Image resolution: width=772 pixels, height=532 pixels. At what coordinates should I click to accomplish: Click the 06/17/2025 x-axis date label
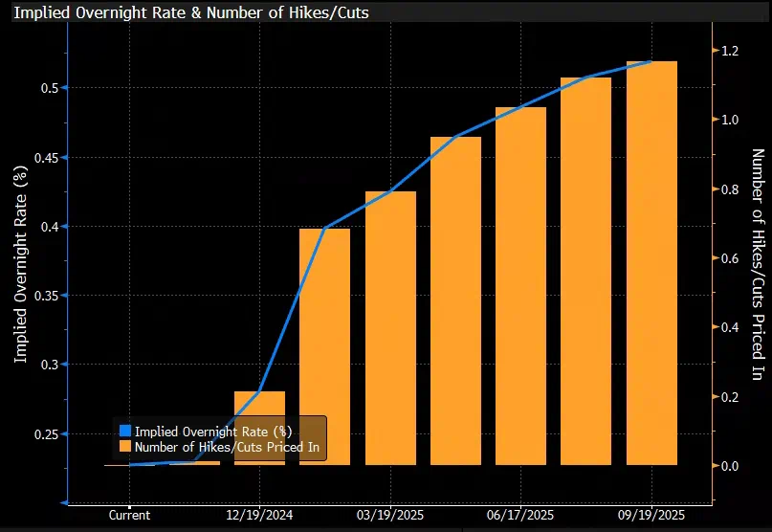click(x=520, y=515)
